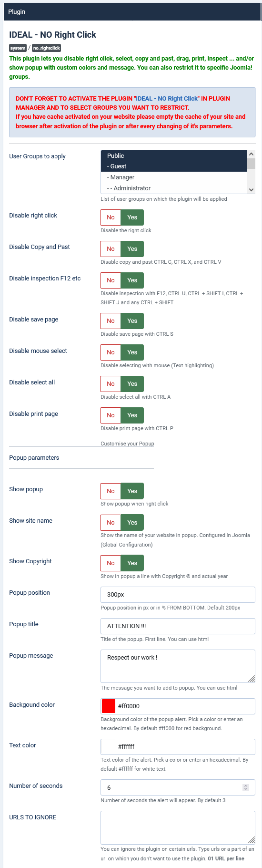Set Disable inspection F12 to No
Image resolution: width=262 pixels, height=868 pixels.
click(111, 280)
